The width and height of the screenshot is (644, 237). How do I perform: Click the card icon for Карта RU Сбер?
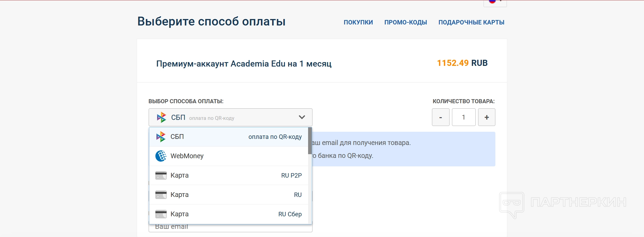(161, 214)
